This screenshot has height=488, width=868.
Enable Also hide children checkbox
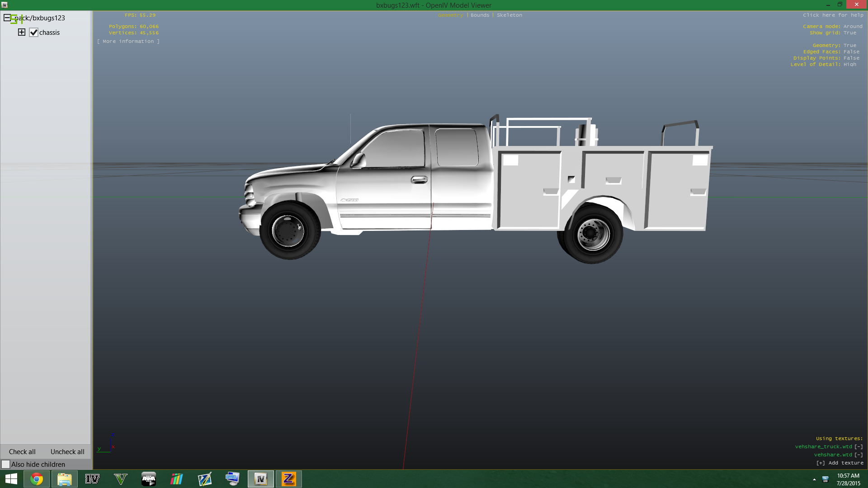6,464
